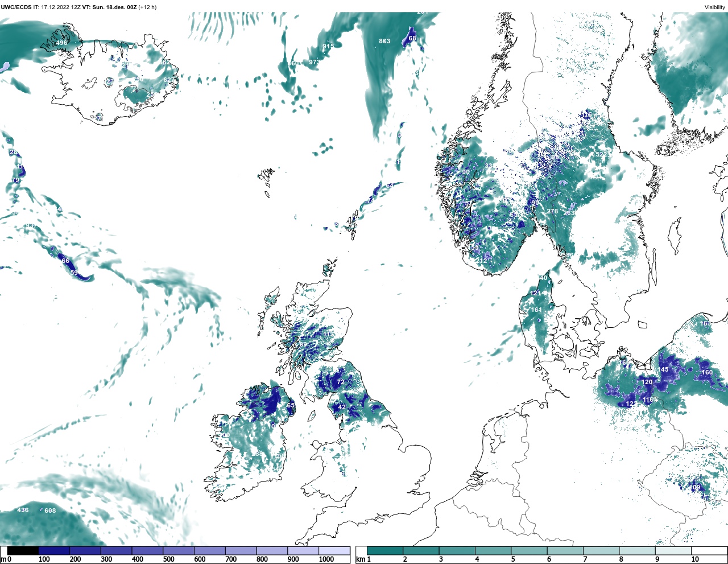Click the 900–1000 m pale lavender swatch

tap(303, 550)
